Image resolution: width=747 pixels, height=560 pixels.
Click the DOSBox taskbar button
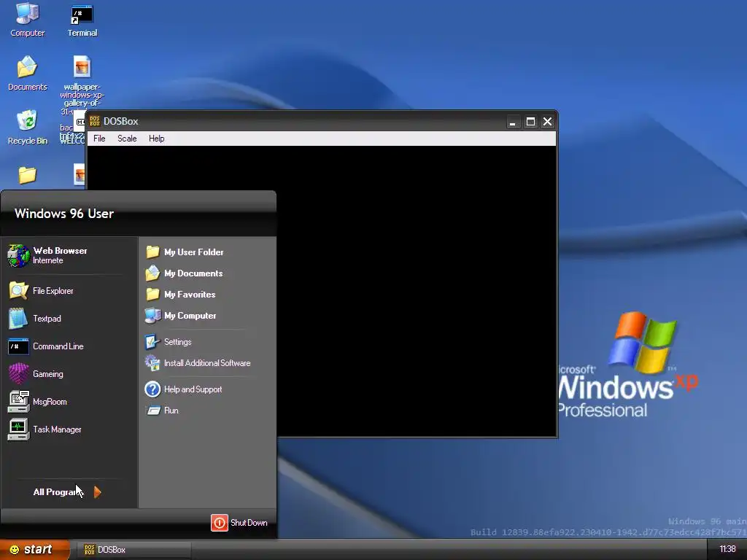[135, 550]
